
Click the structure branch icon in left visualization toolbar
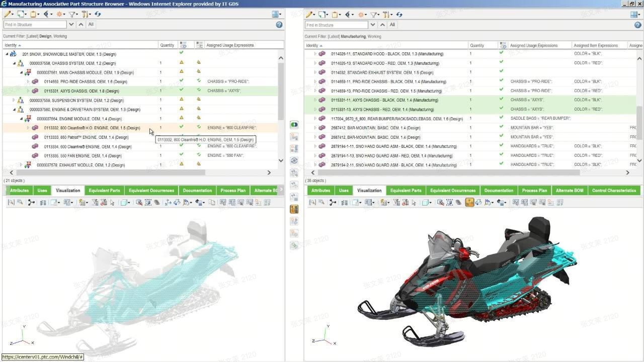pos(31,202)
